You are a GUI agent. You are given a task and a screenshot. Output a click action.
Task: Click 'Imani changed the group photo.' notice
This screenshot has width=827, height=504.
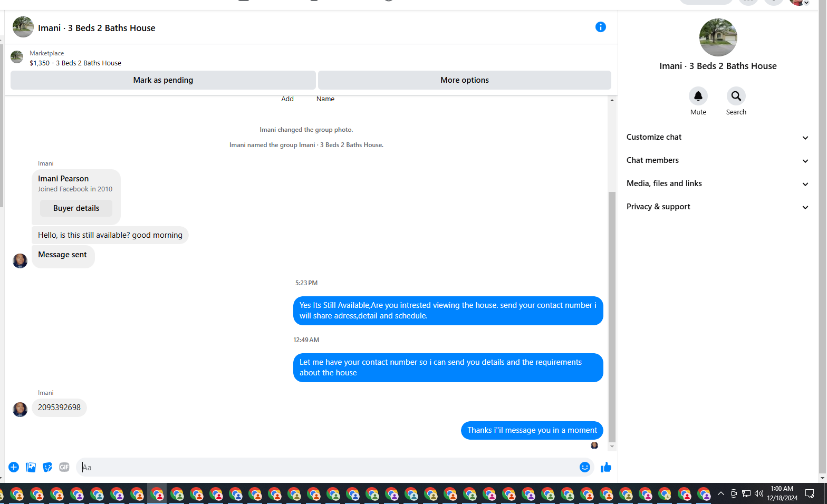(306, 130)
